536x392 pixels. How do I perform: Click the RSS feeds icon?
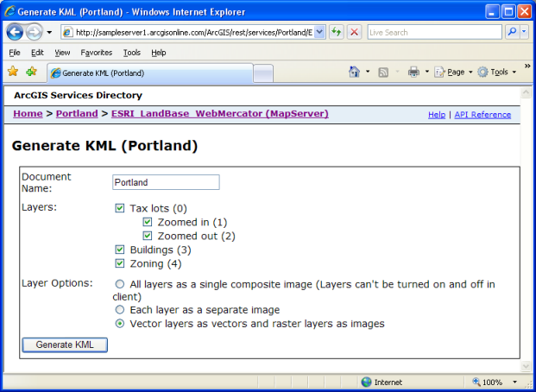(383, 73)
